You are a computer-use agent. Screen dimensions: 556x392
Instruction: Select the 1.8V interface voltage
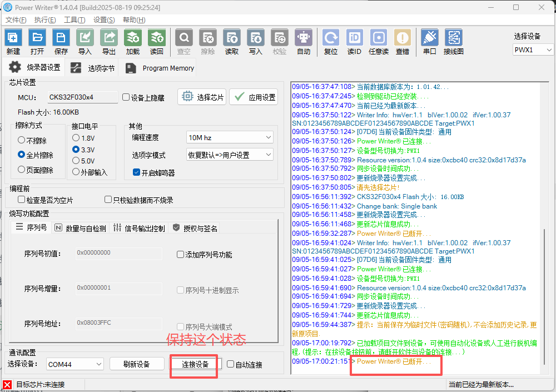coord(76,138)
